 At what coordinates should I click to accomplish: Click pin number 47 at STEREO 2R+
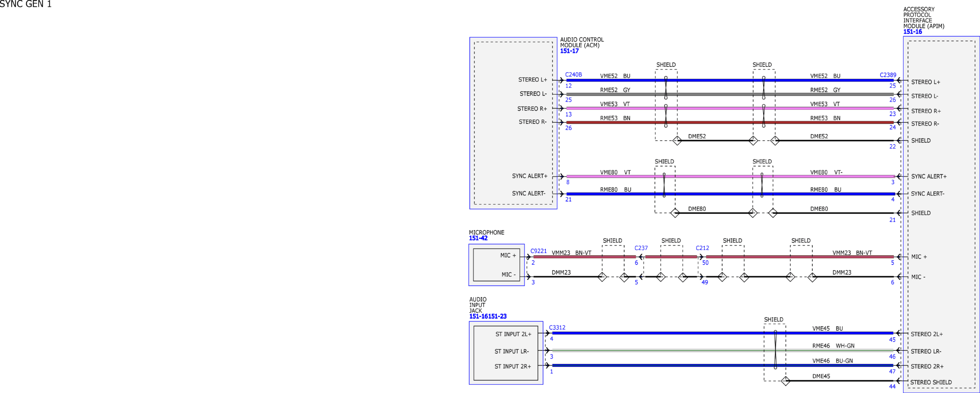892,371
